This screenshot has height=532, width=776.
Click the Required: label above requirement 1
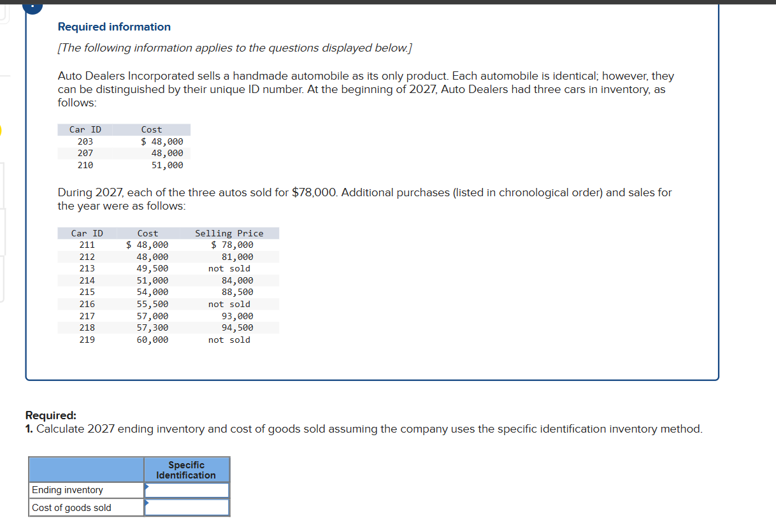pyautogui.click(x=50, y=415)
